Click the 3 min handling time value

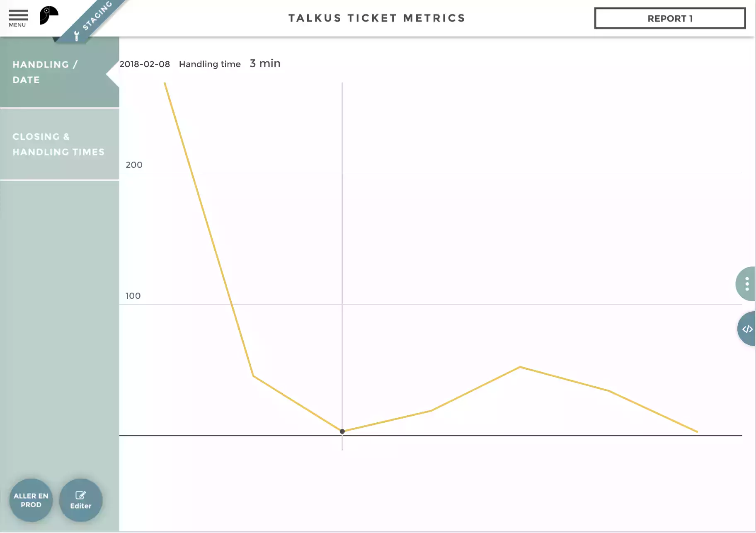[265, 63]
